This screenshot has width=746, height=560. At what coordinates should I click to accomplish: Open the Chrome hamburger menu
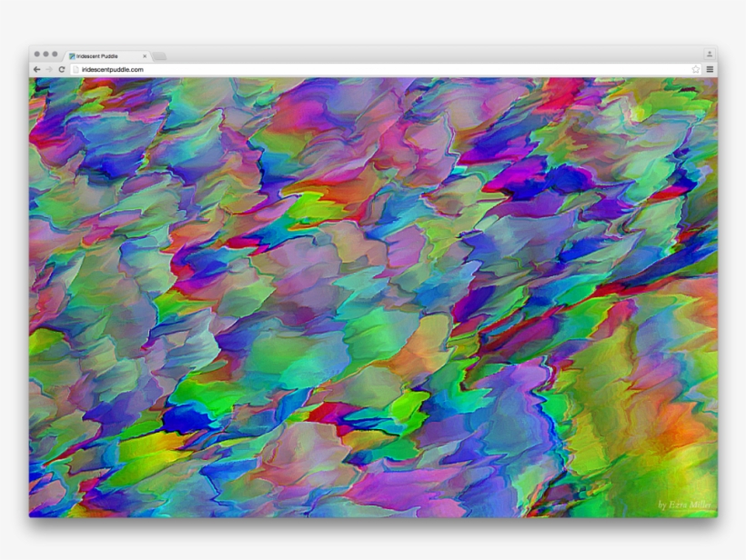(x=710, y=70)
